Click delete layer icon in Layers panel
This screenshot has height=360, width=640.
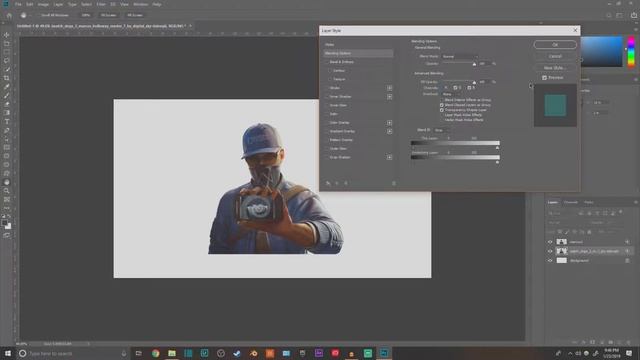coord(628,342)
